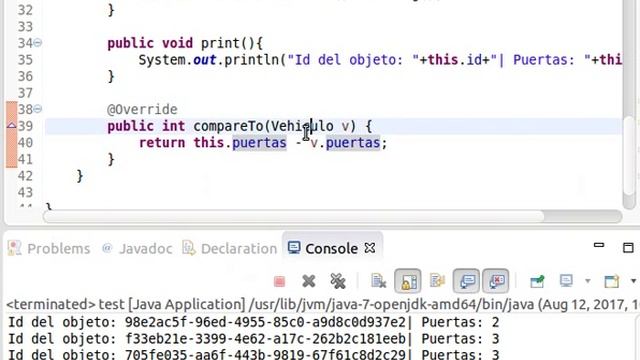The height and width of the screenshot is (360, 640).
Task: Click the 'return' keyword on line 40
Action: click(x=162, y=143)
